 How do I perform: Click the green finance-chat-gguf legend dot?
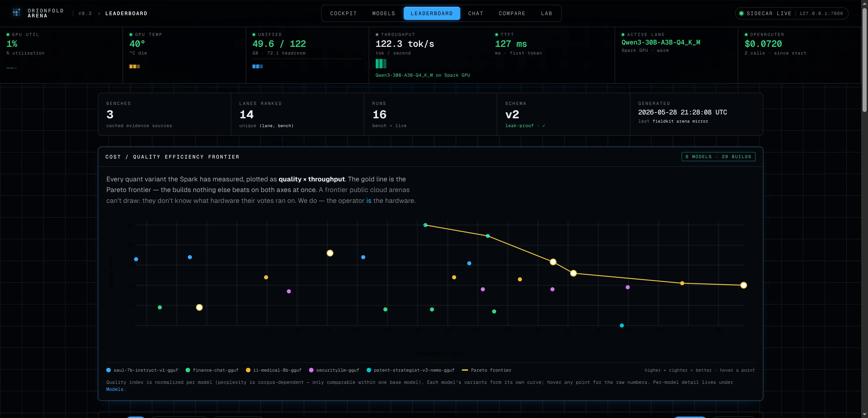(x=188, y=370)
